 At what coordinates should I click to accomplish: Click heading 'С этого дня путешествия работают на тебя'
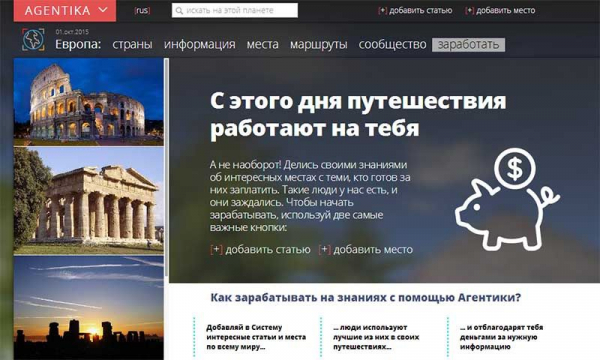pos(358,115)
